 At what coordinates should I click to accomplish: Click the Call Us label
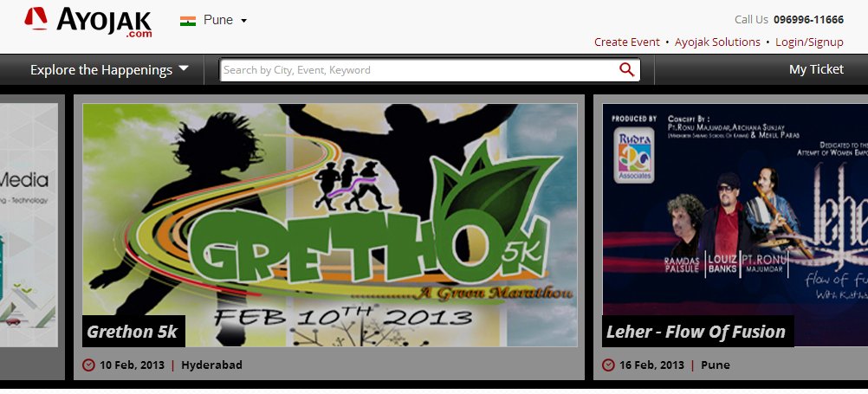[x=751, y=20]
